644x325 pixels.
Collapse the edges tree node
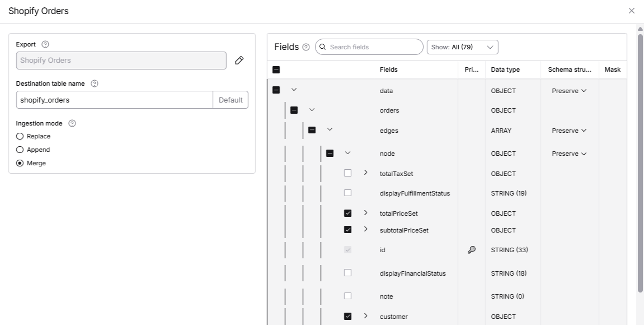click(x=330, y=129)
